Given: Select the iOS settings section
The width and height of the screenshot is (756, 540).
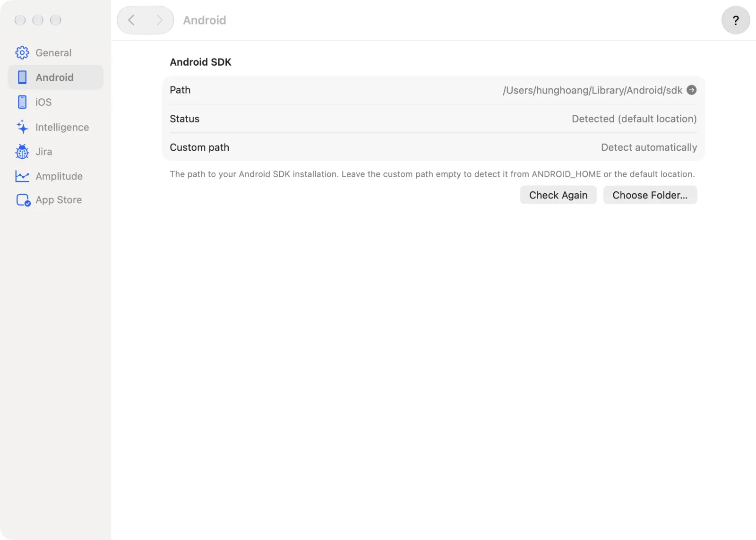Looking at the screenshot, I should click(55, 102).
